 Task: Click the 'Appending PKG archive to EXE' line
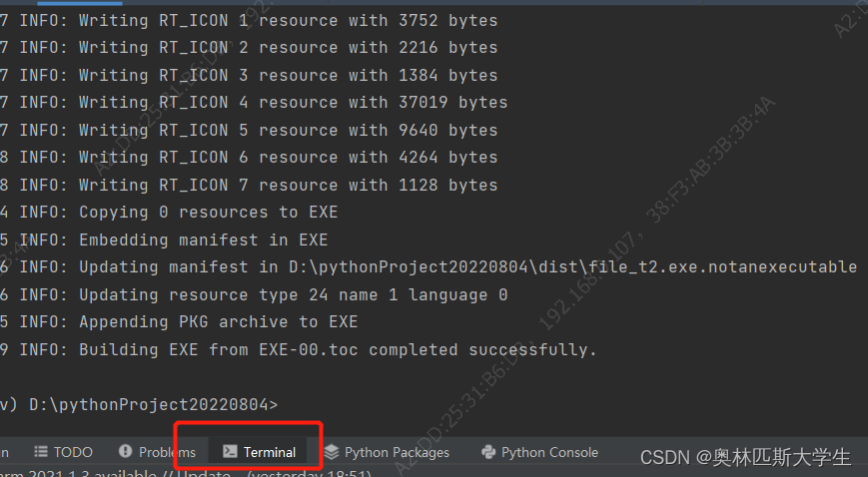pyautogui.click(x=179, y=322)
